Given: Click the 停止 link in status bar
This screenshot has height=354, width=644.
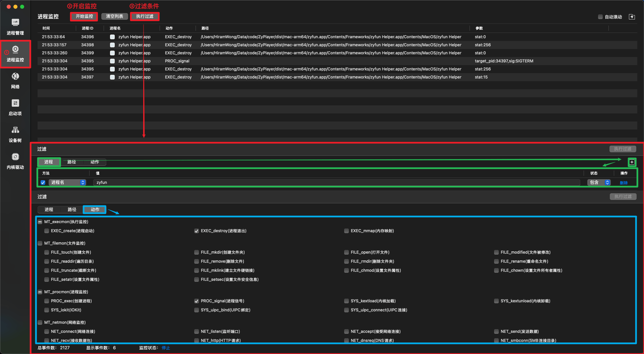Looking at the screenshot, I should click(x=166, y=348).
